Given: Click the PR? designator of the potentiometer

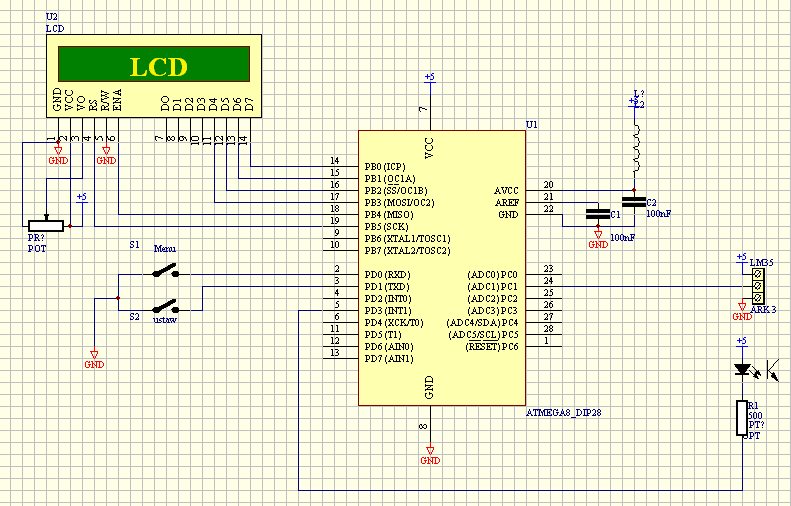Looking at the screenshot, I should click(37, 237).
